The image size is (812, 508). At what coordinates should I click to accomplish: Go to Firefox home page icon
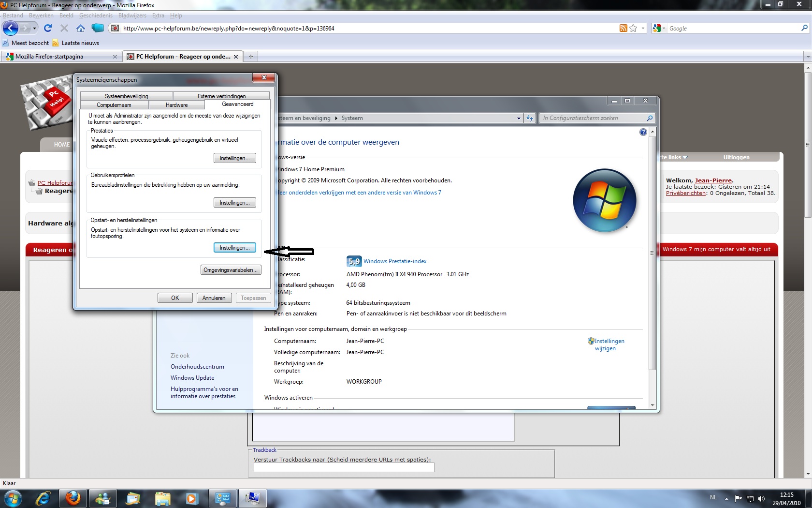point(81,28)
